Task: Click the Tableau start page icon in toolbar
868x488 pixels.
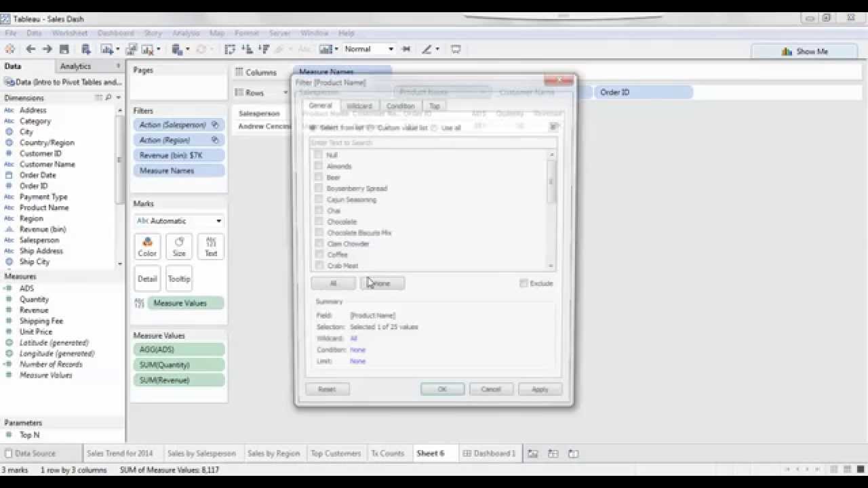Action: 9,49
